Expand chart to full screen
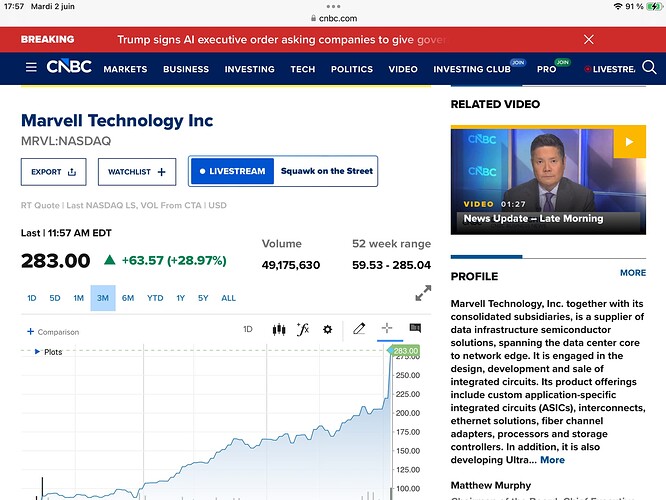Viewport: 666px width, 500px height. tap(423, 293)
